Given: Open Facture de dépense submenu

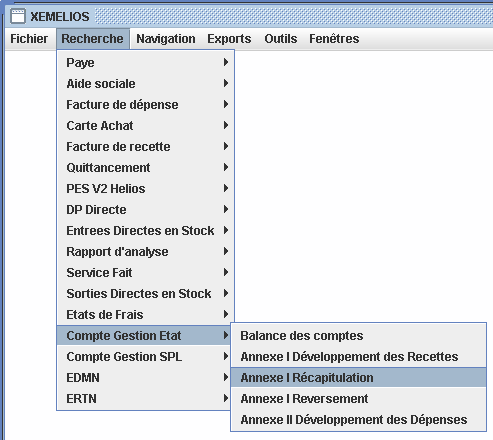Looking at the screenshot, I should pyautogui.click(x=146, y=105).
